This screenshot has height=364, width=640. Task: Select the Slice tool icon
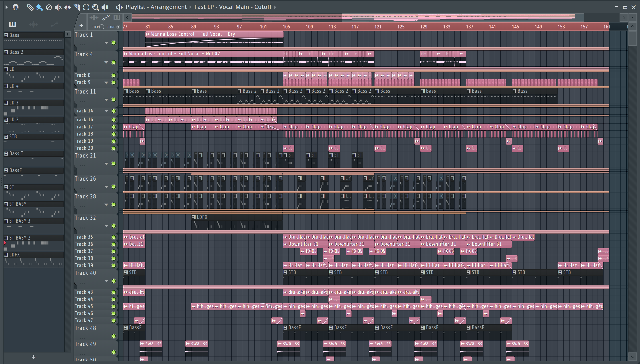coord(77,7)
